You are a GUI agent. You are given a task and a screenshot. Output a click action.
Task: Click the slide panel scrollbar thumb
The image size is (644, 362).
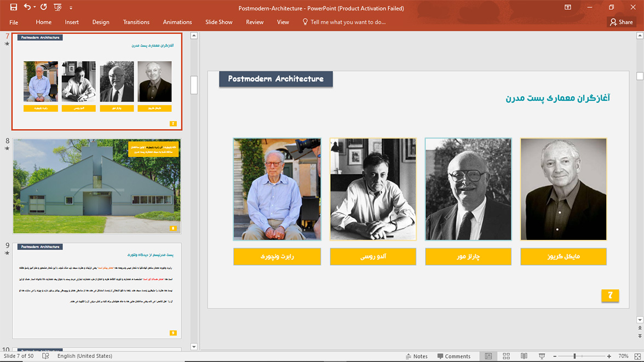[x=194, y=85]
